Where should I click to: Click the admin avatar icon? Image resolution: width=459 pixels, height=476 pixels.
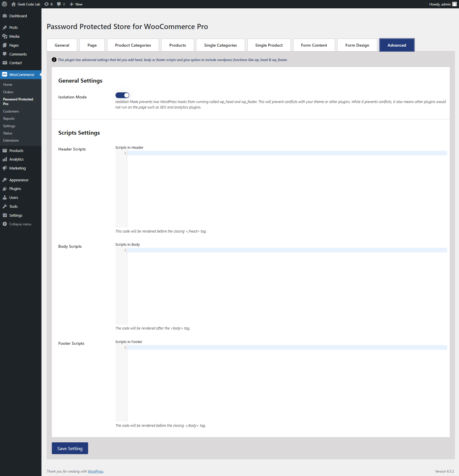click(454, 4)
